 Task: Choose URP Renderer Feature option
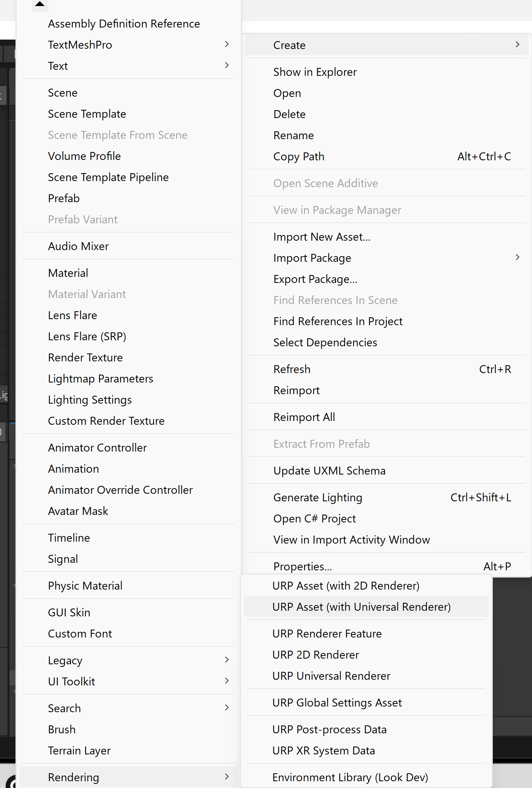pyautogui.click(x=327, y=633)
